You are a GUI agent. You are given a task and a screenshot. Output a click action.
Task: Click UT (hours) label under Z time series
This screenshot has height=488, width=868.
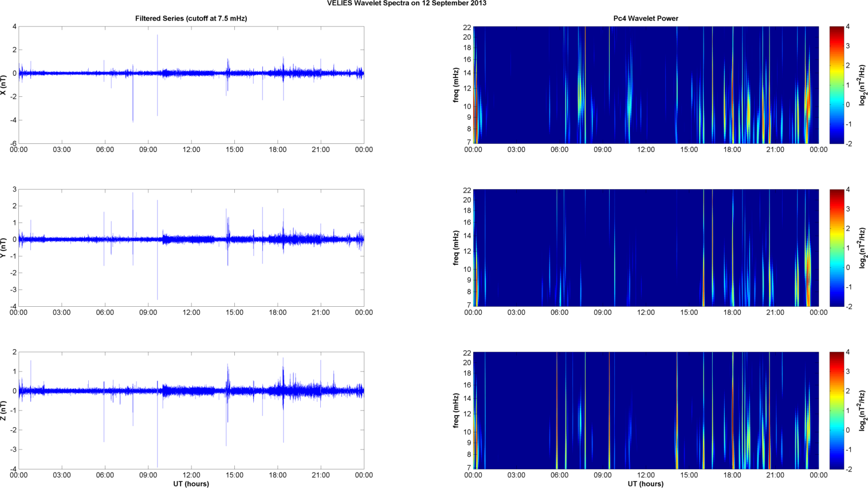[x=191, y=484]
